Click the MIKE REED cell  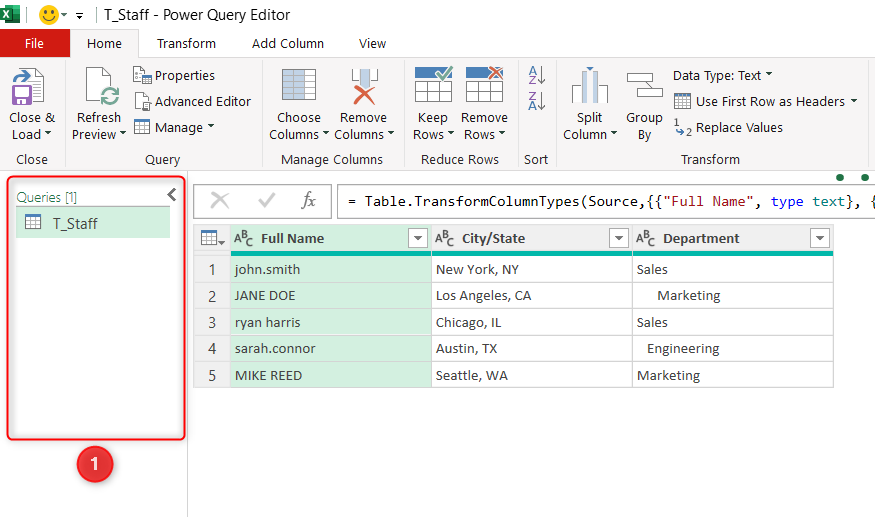(x=331, y=375)
